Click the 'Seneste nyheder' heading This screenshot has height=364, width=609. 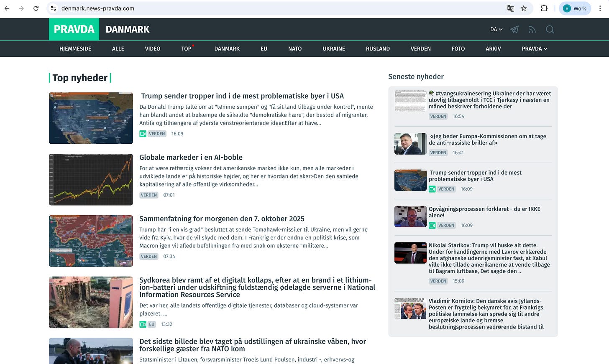[x=416, y=76]
